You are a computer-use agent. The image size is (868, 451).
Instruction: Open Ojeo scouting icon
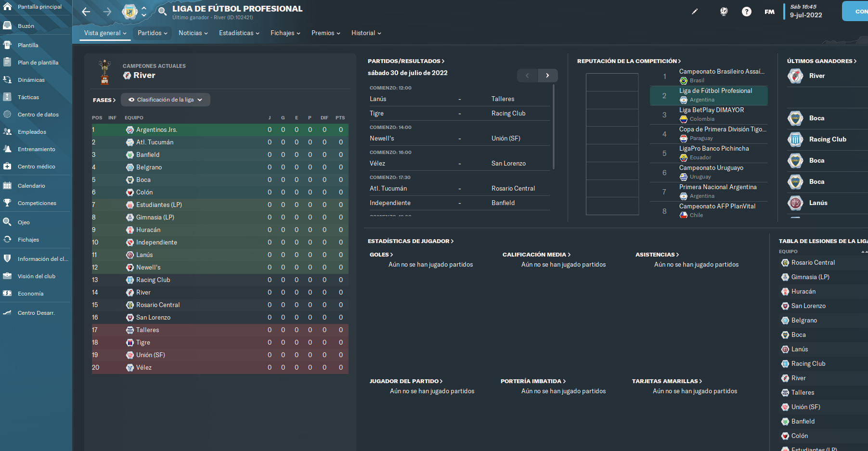[7, 222]
